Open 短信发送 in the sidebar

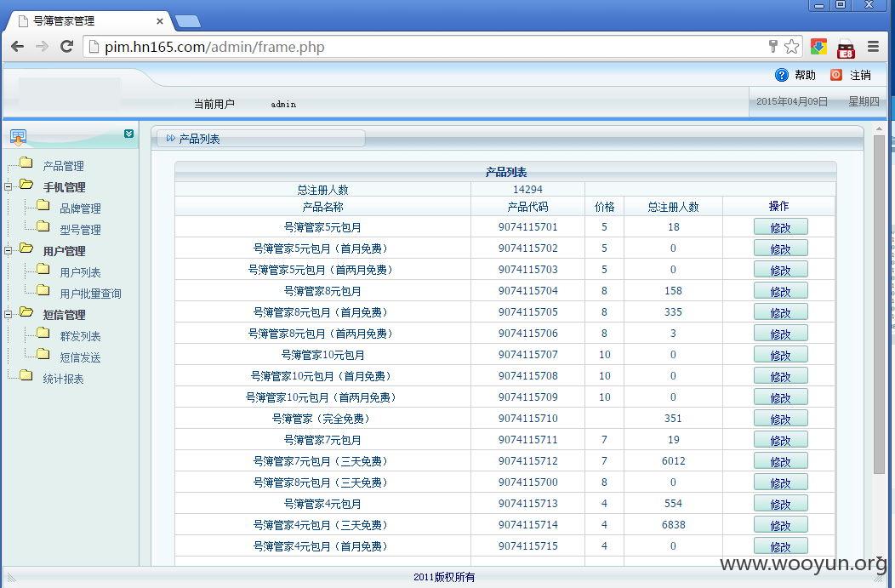click(81, 357)
